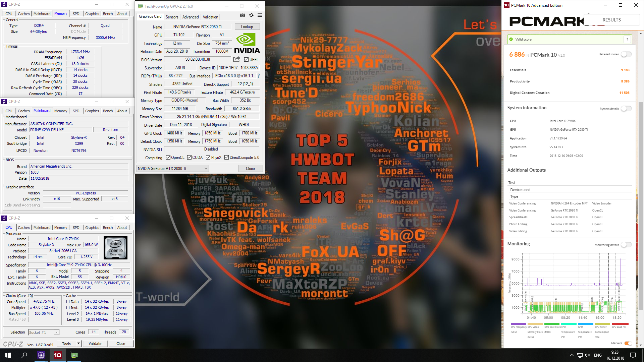Toggle the UEFI checkbox in GPU-Z
Screen dimensions: 644x362
(247, 60)
